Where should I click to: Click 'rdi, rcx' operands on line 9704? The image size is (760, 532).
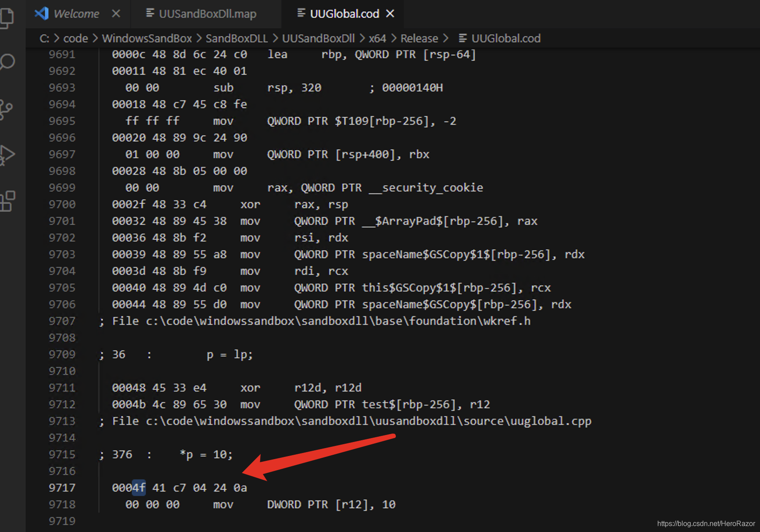[321, 271]
